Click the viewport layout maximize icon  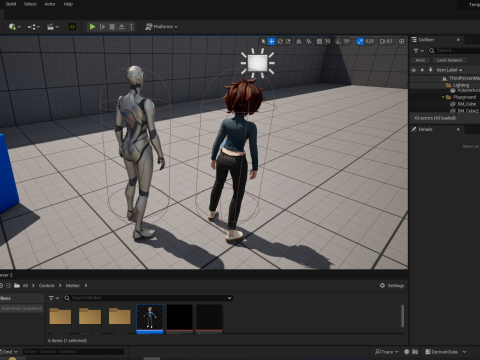point(402,41)
